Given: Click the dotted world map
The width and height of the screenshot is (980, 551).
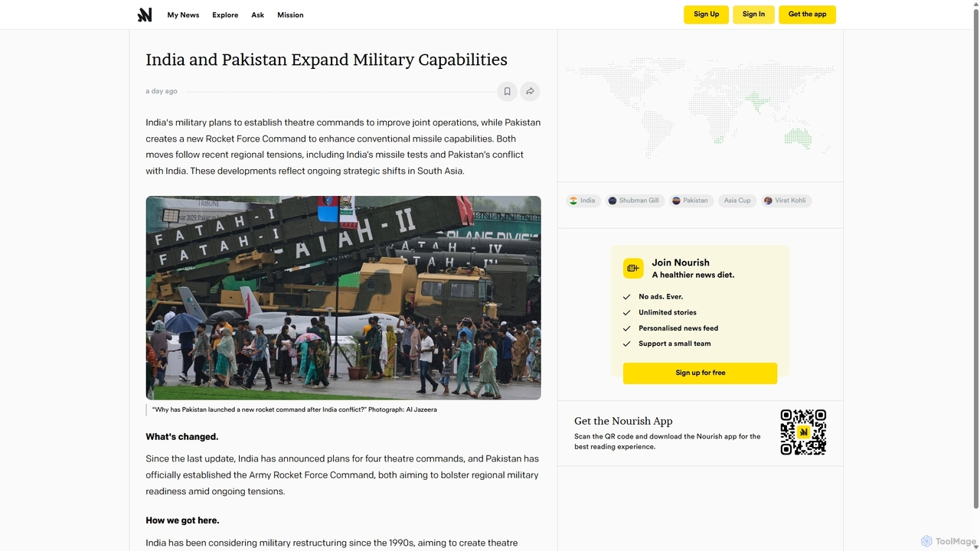Looking at the screenshot, I should click(x=700, y=107).
